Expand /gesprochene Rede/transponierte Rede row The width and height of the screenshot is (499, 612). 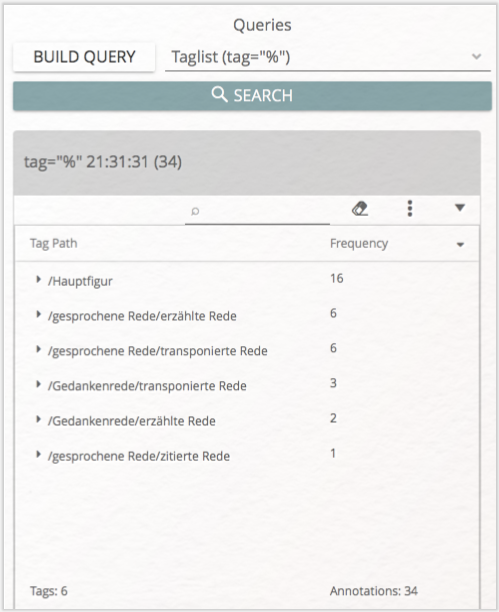point(38,349)
